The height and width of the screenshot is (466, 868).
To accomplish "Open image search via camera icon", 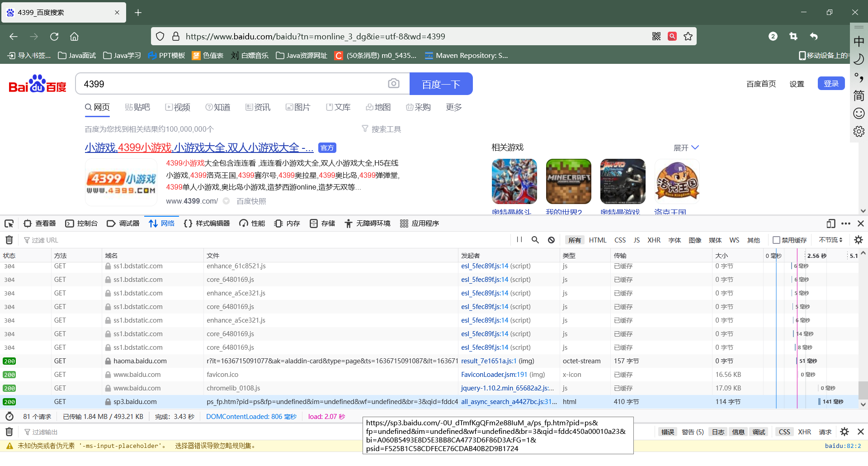I will click(x=394, y=84).
